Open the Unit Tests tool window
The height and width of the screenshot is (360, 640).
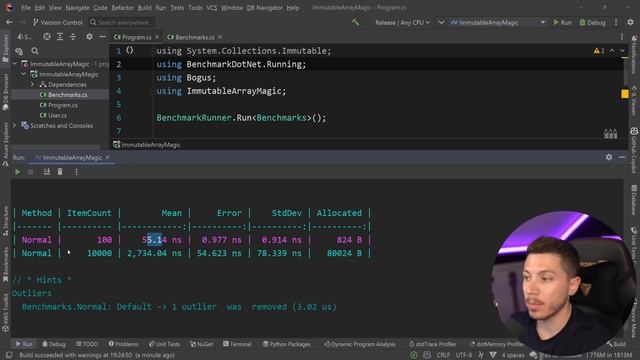[164, 344]
